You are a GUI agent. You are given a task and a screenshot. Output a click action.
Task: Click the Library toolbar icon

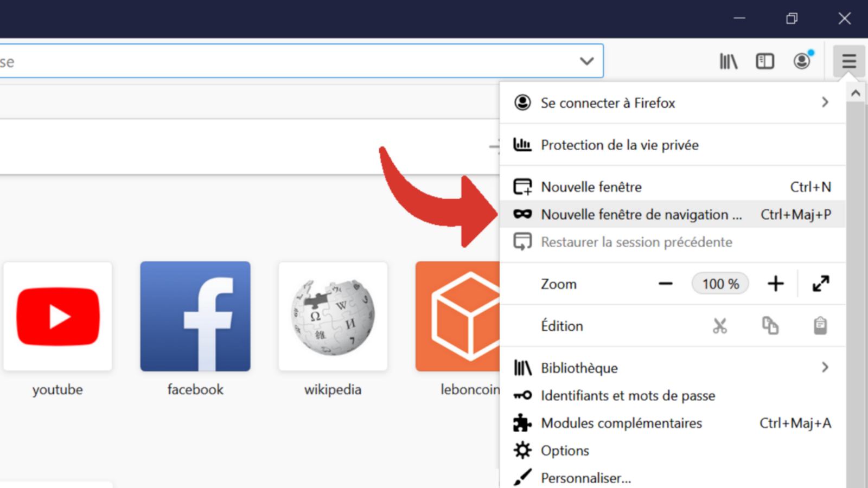[728, 61]
